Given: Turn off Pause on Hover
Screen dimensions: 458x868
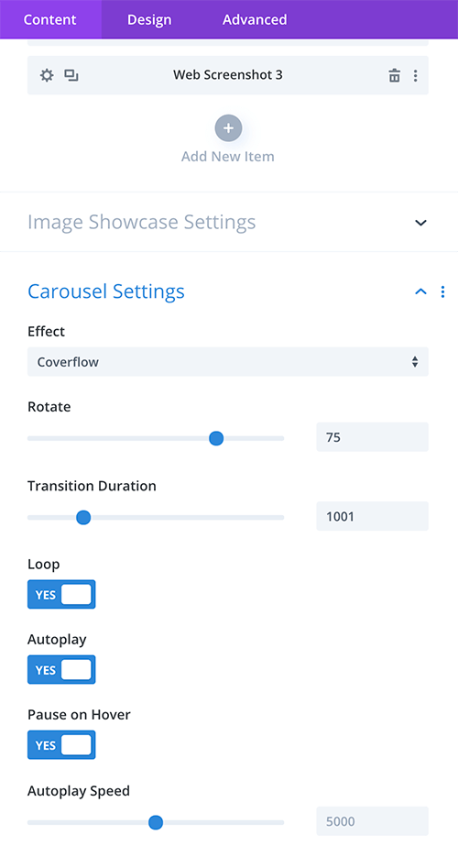Looking at the screenshot, I should tap(61, 744).
